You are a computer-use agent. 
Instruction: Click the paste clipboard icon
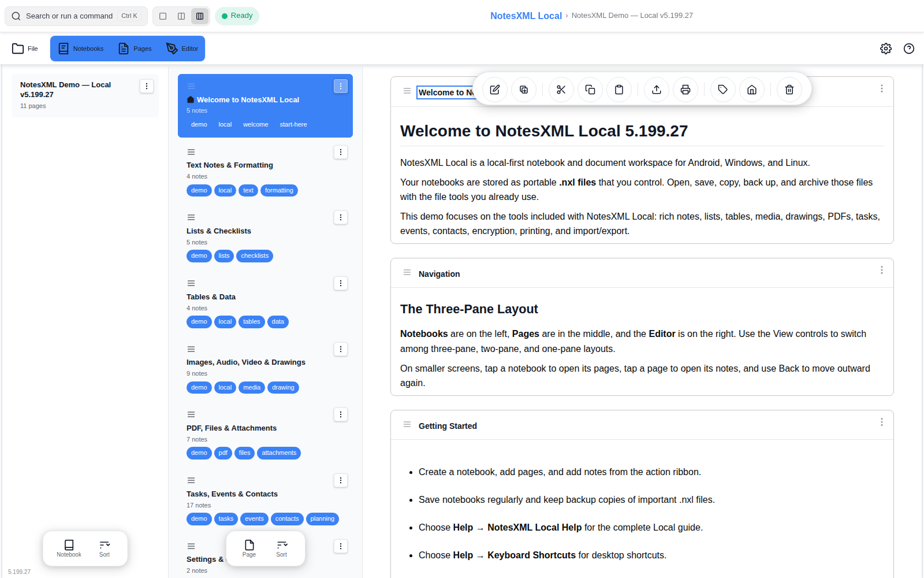619,90
